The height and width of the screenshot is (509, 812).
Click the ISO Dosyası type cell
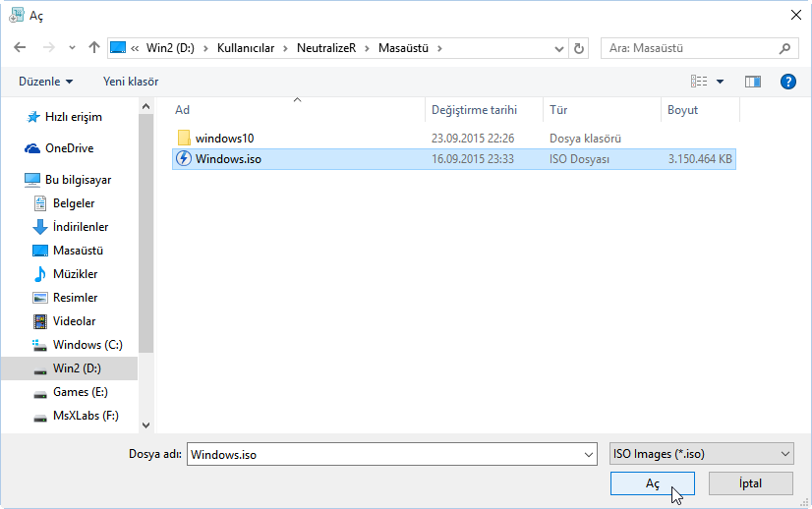[x=579, y=159]
